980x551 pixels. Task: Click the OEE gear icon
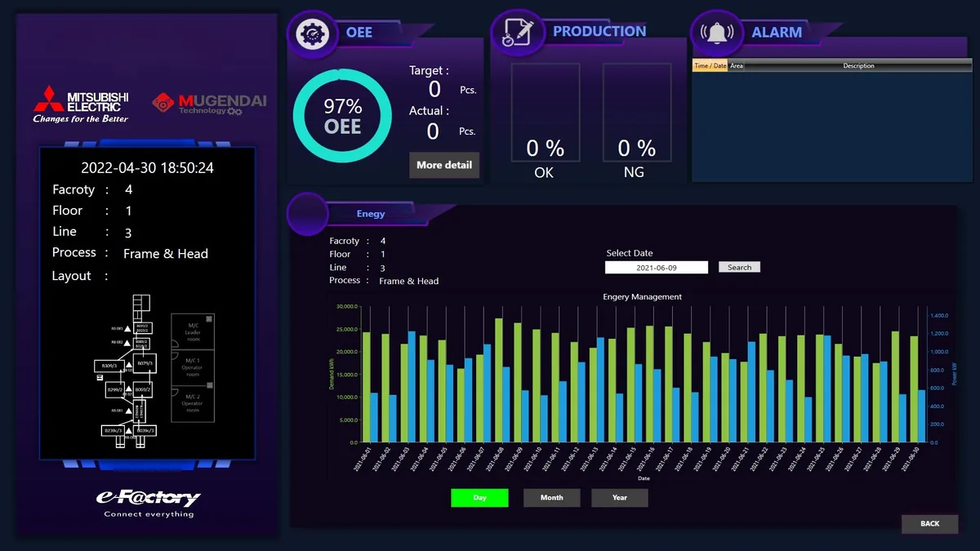[311, 33]
